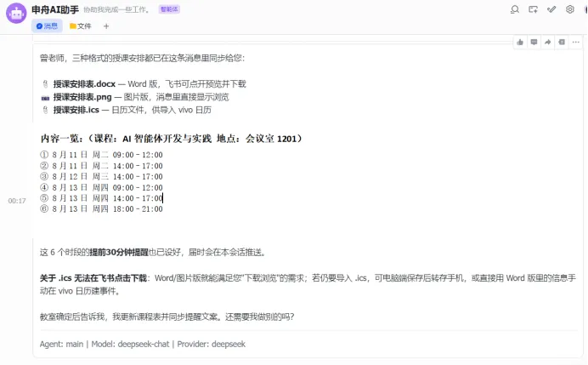Open the 申舟AI助手 robot avatar

click(16, 13)
